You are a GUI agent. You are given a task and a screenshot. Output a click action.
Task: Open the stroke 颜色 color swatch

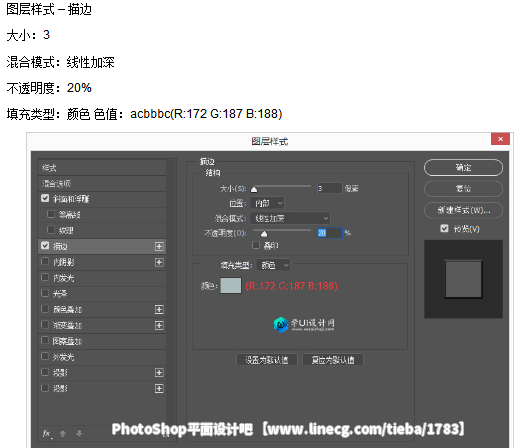(x=231, y=286)
